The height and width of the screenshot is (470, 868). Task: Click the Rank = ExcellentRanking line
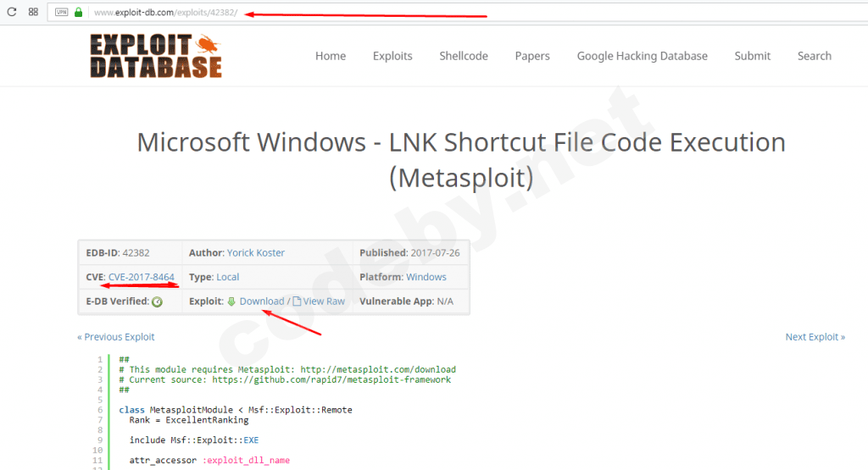[x=189, y=420]
